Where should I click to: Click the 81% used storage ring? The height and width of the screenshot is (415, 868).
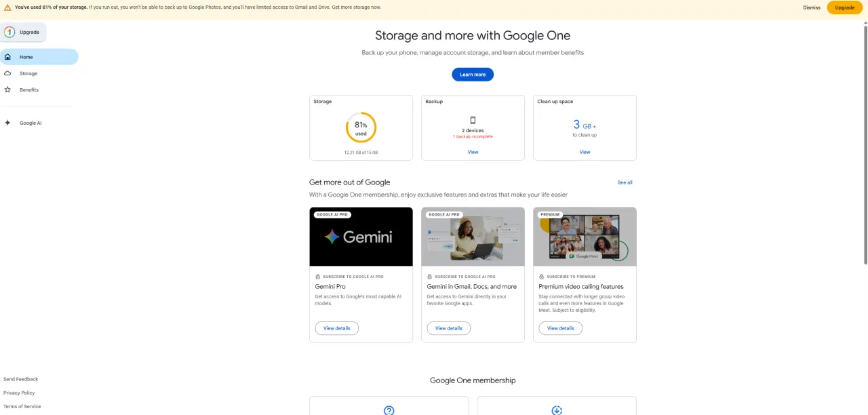pyautogui.click(x=361, y=127)
